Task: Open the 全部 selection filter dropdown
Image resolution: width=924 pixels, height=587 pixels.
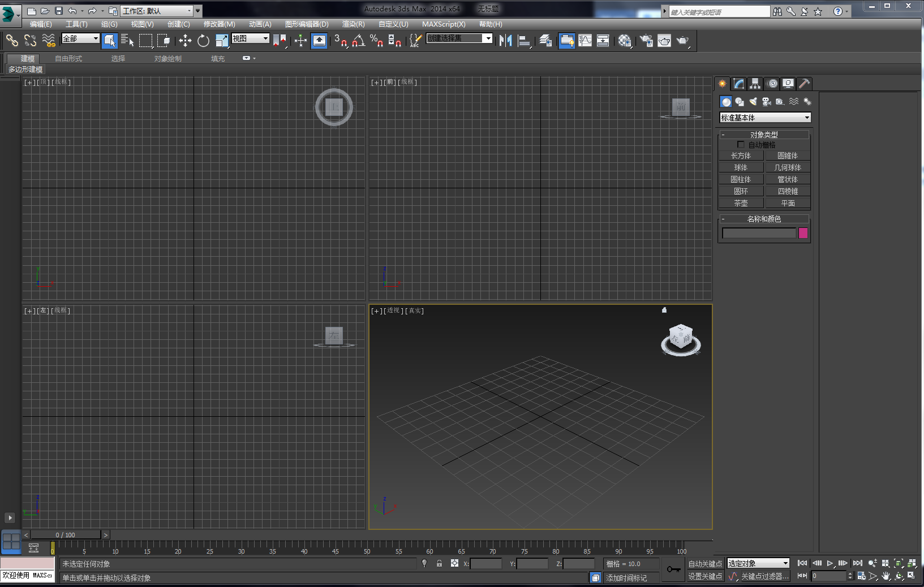Action: pyautogui.click(x=80, y=38)
